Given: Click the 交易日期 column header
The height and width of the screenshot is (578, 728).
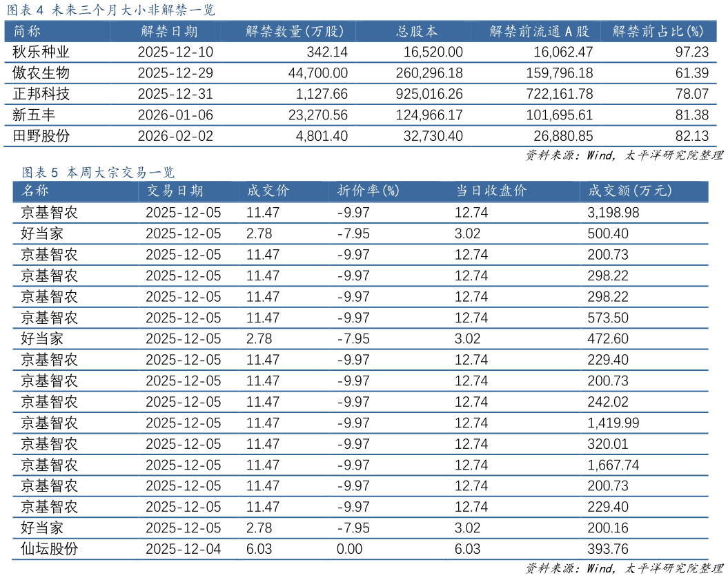Looking at the screenshot, I should [x=175, y=191].
